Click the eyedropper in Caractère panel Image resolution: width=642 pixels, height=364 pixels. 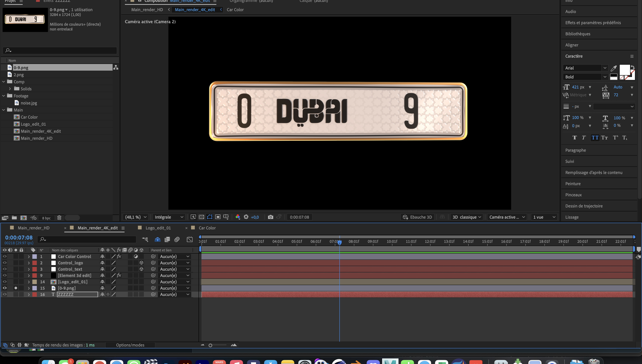(x=614, y=68)
